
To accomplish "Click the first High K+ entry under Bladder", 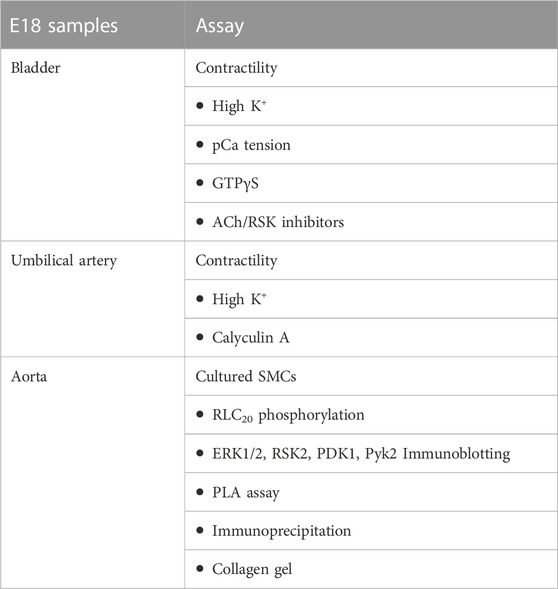I will [x=371, y=106].
